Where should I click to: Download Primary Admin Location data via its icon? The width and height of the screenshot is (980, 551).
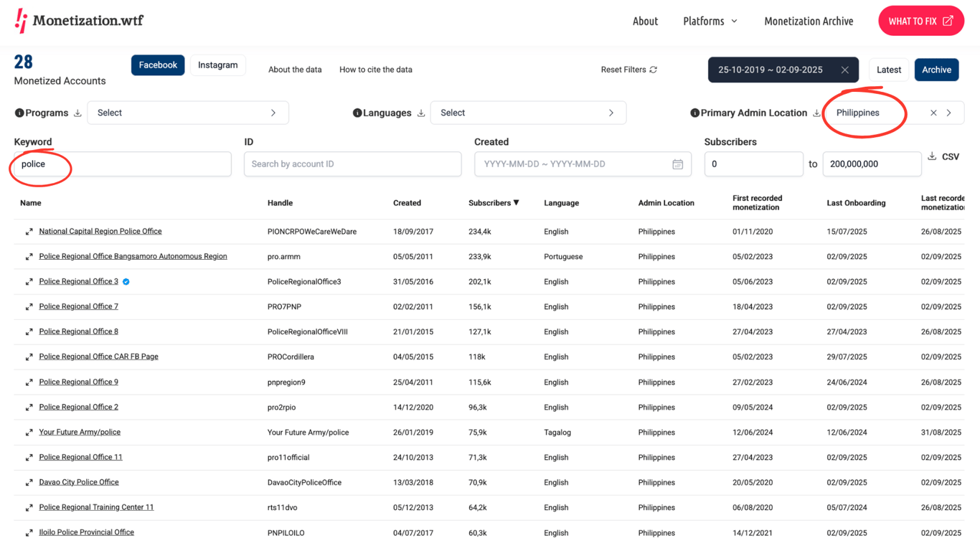(816, 113)
